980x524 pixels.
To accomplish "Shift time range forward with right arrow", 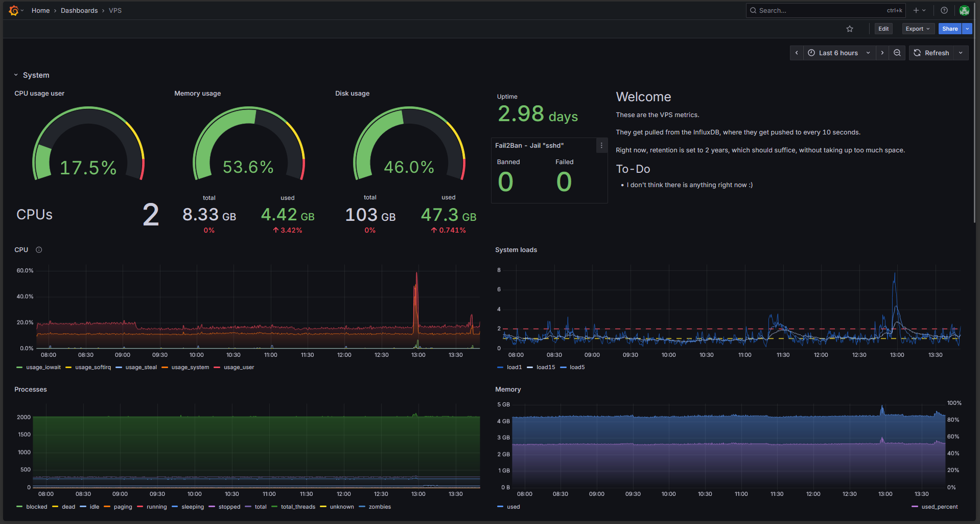I will [882, 53].
